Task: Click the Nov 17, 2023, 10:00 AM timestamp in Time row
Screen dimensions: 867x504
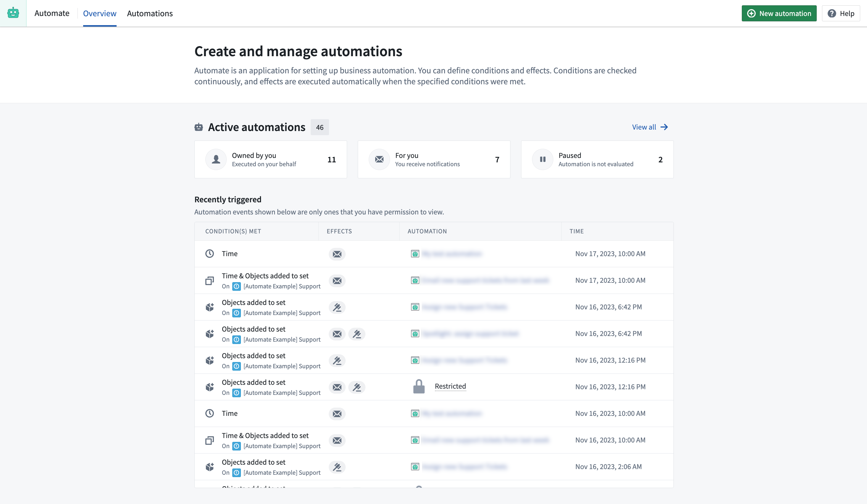Action: [610, 254]
